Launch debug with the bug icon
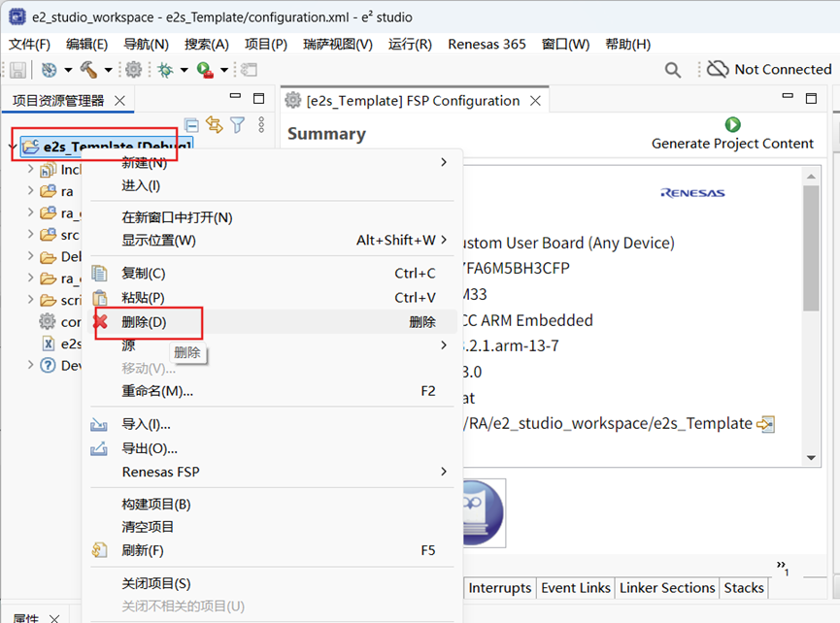 [165, 70]
